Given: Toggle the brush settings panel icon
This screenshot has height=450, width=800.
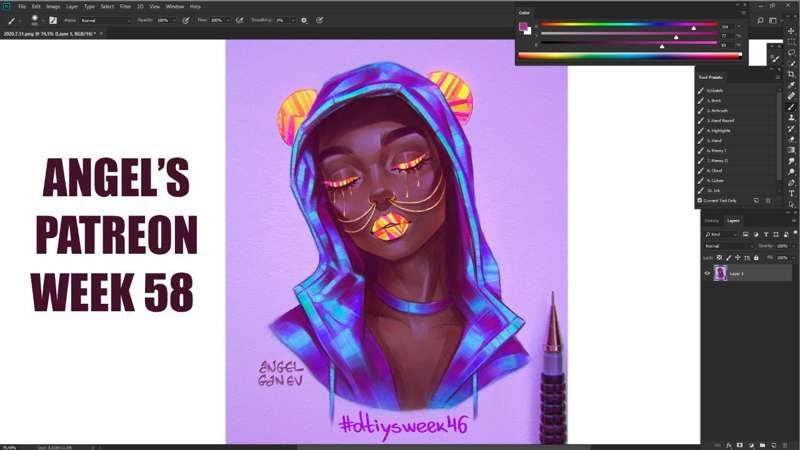Looking at the screenshot, I should [53, 20].
